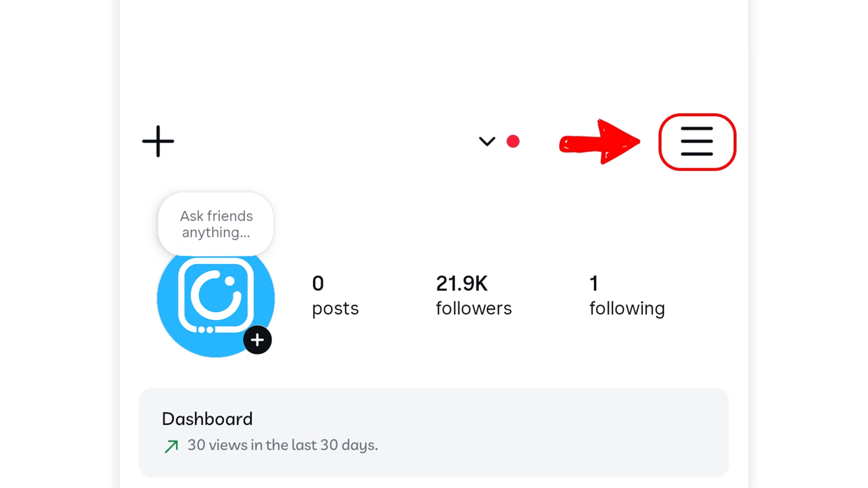Expand the account switcher chevron
The width and height of the screenshot is (868, 488).
[x=487, y=141]
